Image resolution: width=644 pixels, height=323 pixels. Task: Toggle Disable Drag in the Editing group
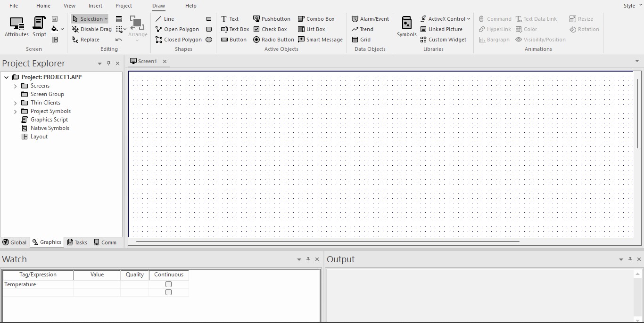[92, 29]
